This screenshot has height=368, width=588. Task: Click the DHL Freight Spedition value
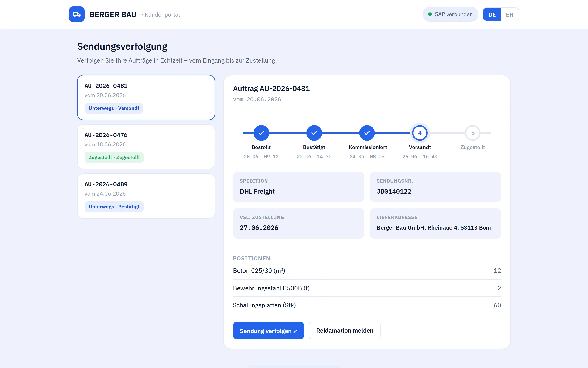pyautogui.click(x=257, y=192)
